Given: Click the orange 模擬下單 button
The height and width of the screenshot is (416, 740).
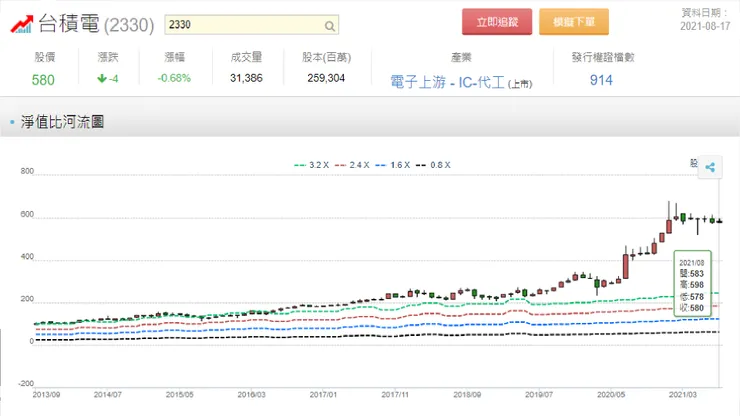Looking at the screenshot, I should [574, 22].
